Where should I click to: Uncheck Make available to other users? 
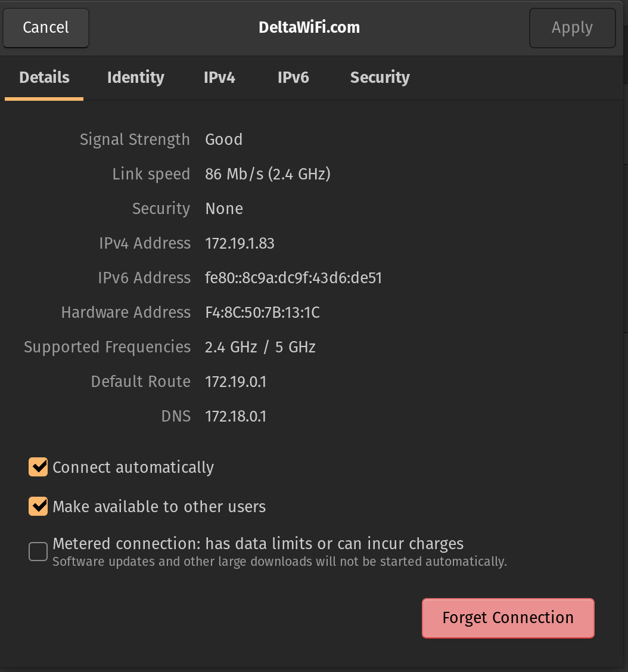click(x=38, y=507)
